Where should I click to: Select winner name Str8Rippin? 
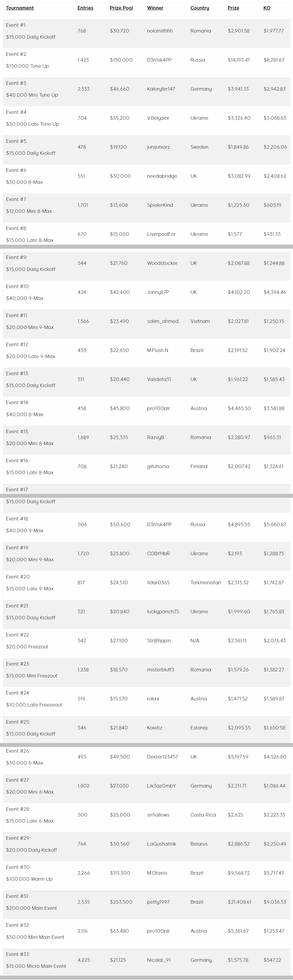coord(159,641)
